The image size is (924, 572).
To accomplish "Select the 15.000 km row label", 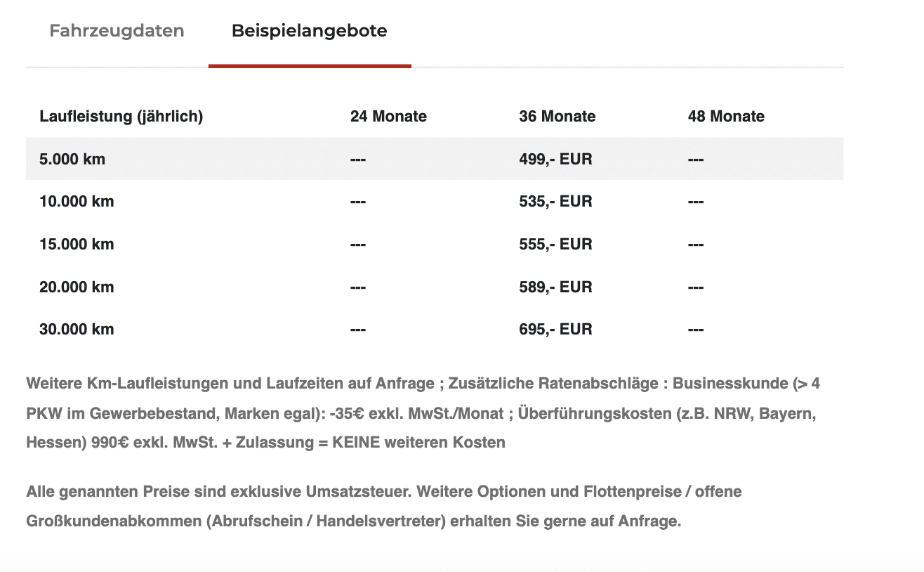I will coord(77,245).
